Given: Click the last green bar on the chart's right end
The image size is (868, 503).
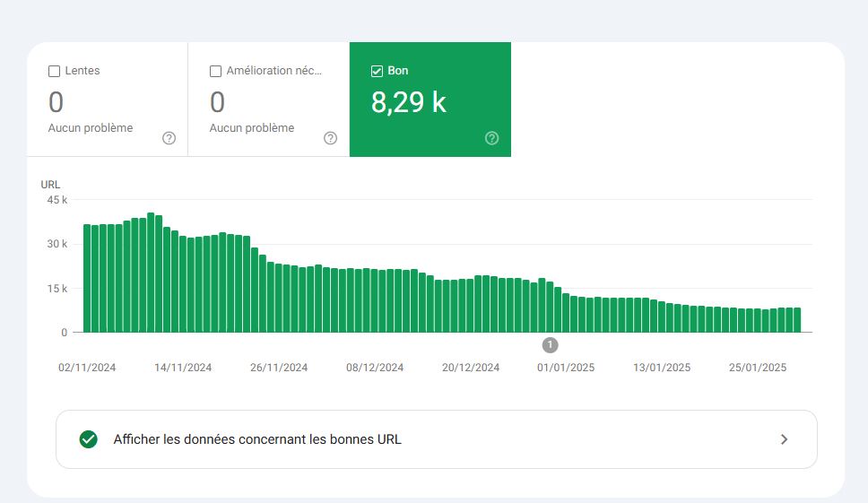Looking at the screenshot, I should click(797, 320).
